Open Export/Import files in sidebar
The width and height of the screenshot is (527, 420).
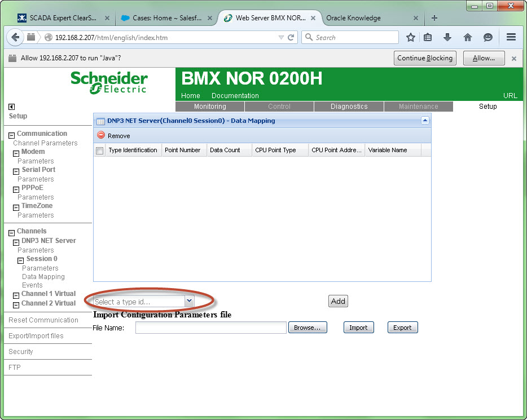36,336
